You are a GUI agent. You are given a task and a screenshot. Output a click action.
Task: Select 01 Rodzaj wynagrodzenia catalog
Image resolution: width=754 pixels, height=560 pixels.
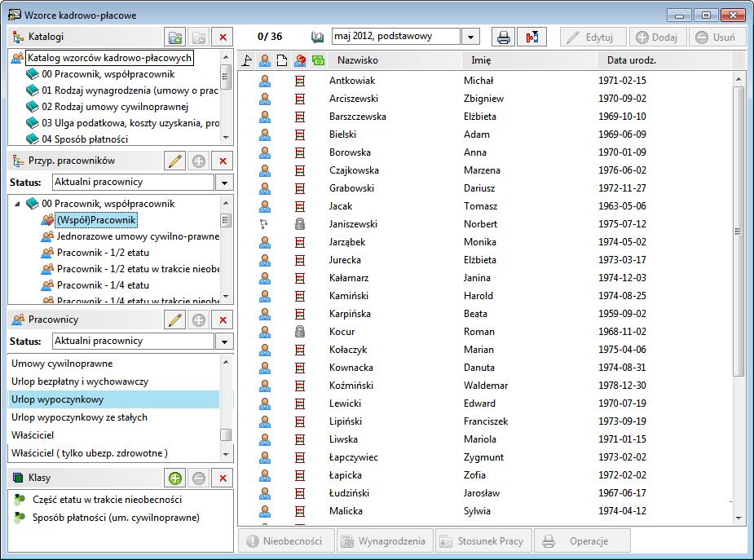[x=130, y=90]
